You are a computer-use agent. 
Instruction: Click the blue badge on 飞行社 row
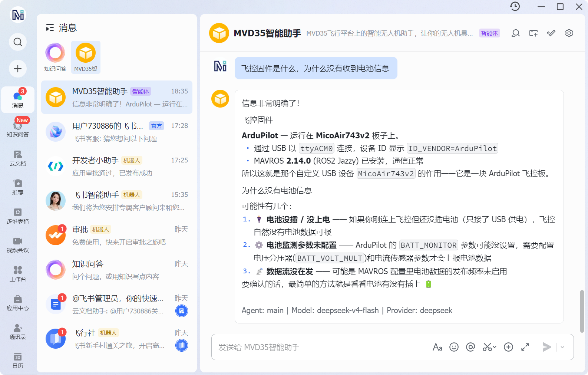pyautogui.click(x=182, y=345)
